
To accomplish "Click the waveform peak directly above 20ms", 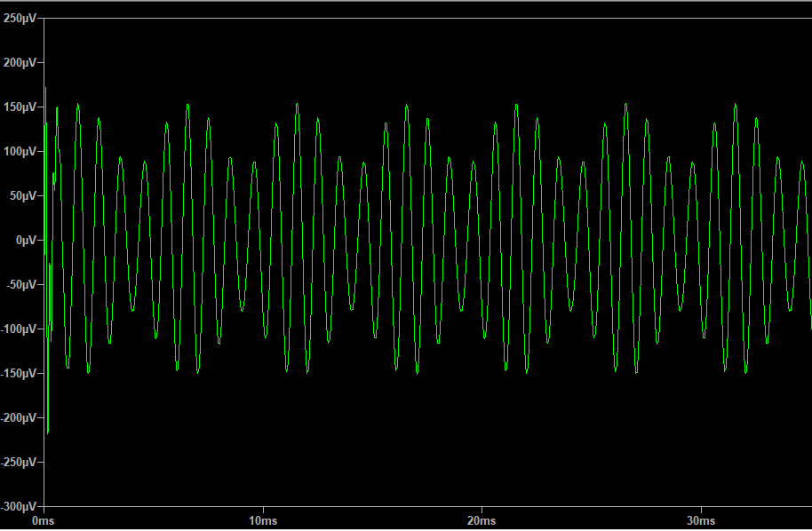I will click(474, 162).
